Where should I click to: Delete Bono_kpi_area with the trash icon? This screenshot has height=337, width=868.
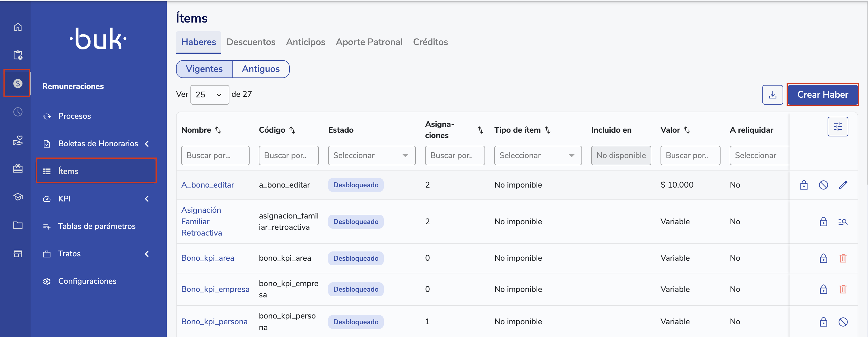843,258
